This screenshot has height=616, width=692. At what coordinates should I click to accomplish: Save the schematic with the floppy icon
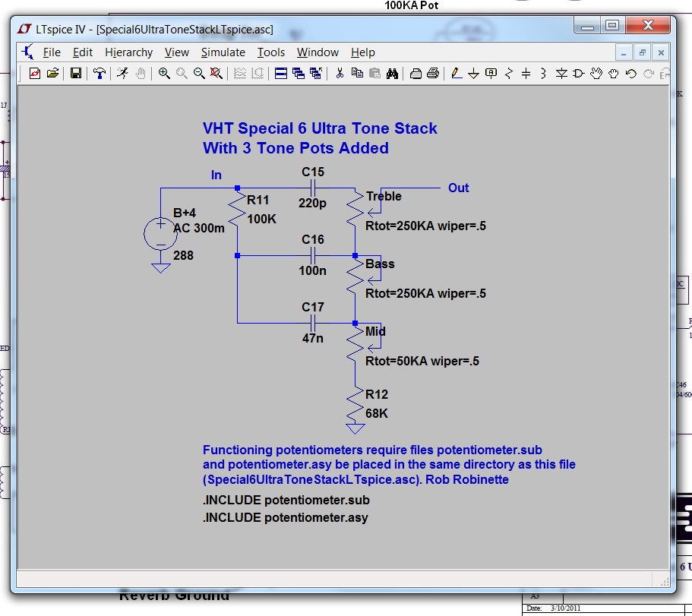click(x=76, y=73)
